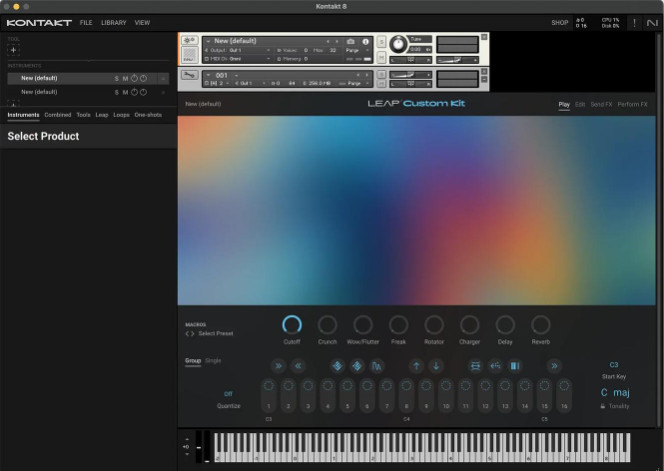Toggle the S solo button on 001 instrument

click(x=381, y=75)
